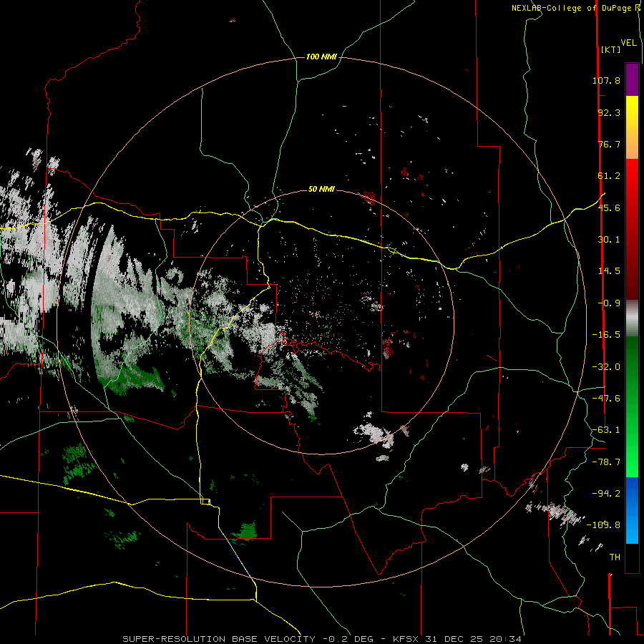Select the red segment of the velocity bar

coord(632,229)
